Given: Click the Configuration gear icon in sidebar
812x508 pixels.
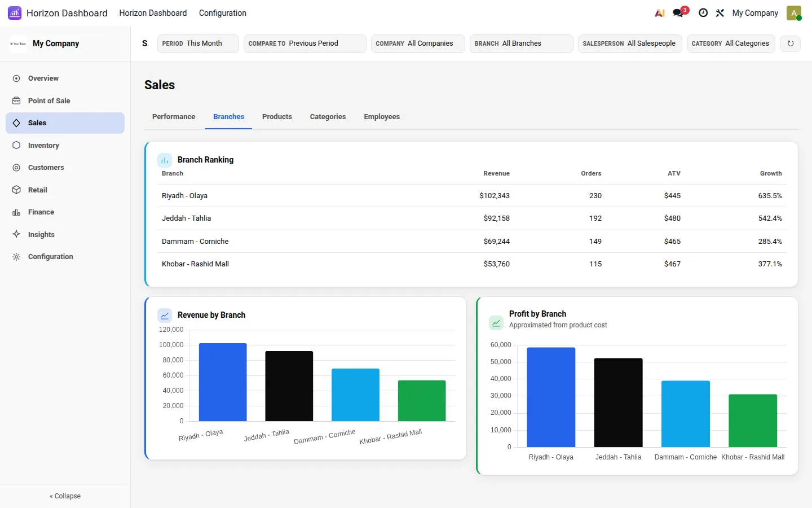Looking at the screenshot, I should (16, 257).
